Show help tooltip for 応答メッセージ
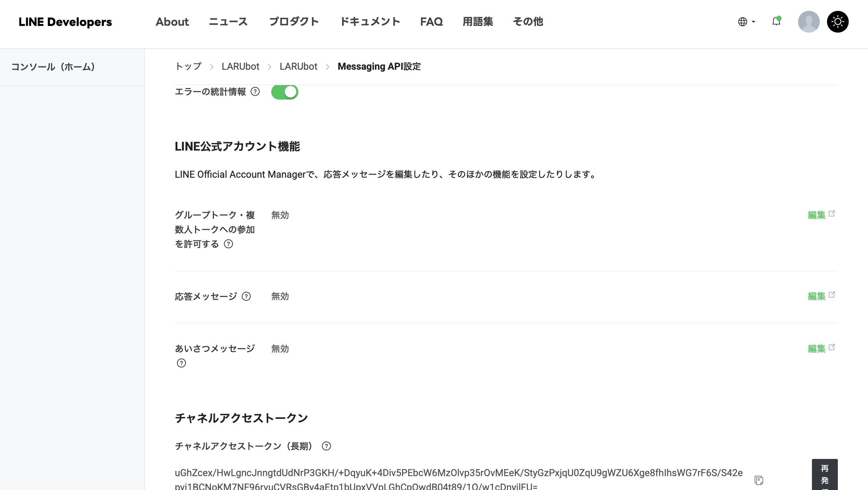 click(247, 296)
